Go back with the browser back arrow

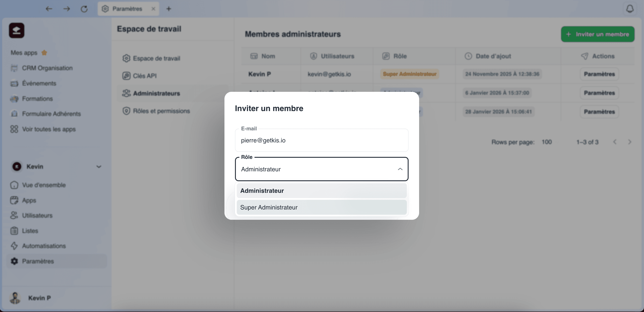49,9
